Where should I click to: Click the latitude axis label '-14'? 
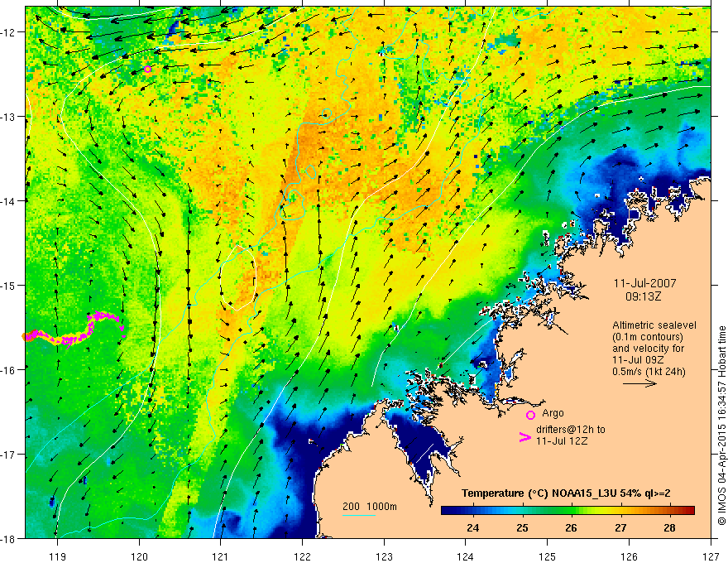point(8,201)
